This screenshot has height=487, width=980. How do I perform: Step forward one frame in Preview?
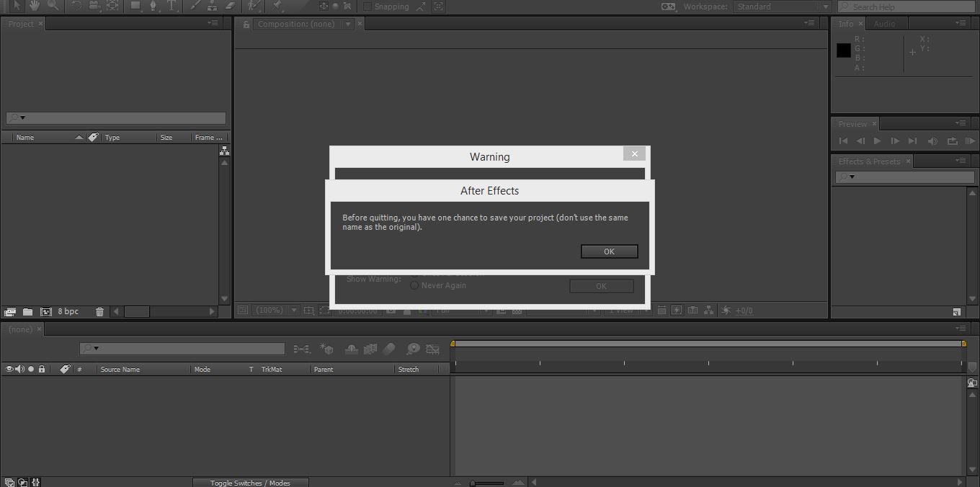tap(894, 141)
